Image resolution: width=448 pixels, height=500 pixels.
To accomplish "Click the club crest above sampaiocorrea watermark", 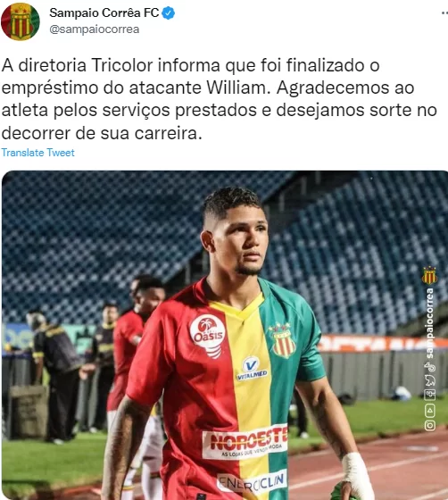I will 429,275.
